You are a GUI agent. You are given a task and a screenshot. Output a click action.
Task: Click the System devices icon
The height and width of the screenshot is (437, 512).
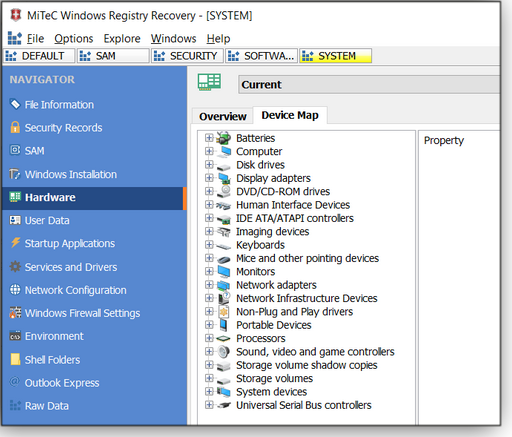click(x=223, y=392)
